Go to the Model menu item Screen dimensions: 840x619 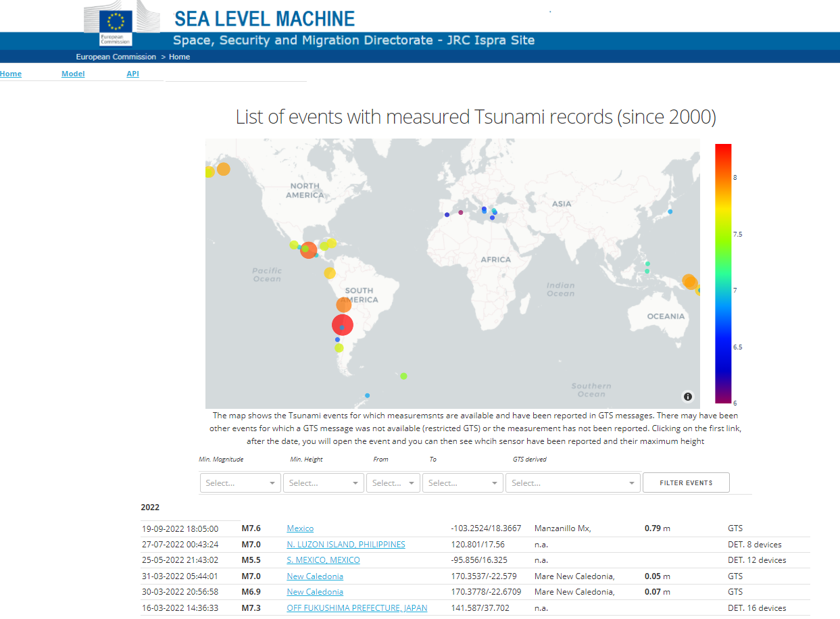pyautogui.click(x=73, y=74)
